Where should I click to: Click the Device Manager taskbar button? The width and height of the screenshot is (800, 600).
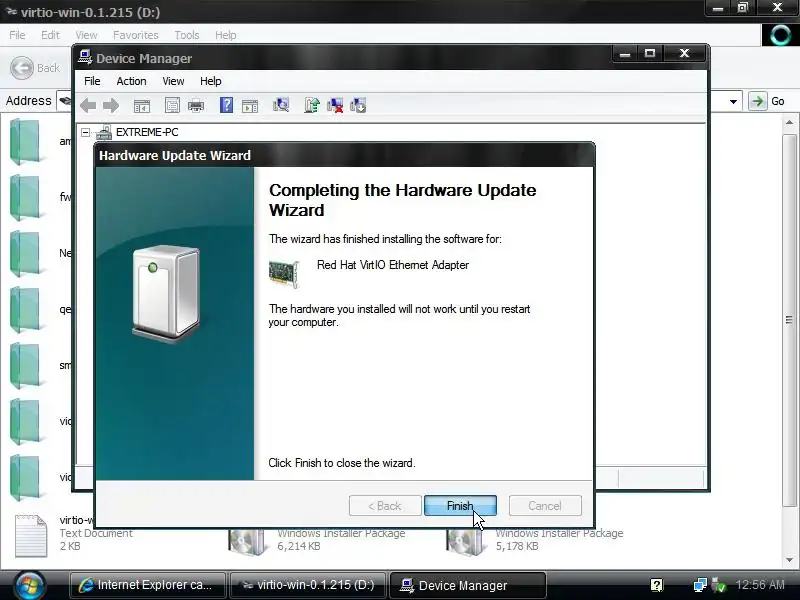click(x=468, y=585)
